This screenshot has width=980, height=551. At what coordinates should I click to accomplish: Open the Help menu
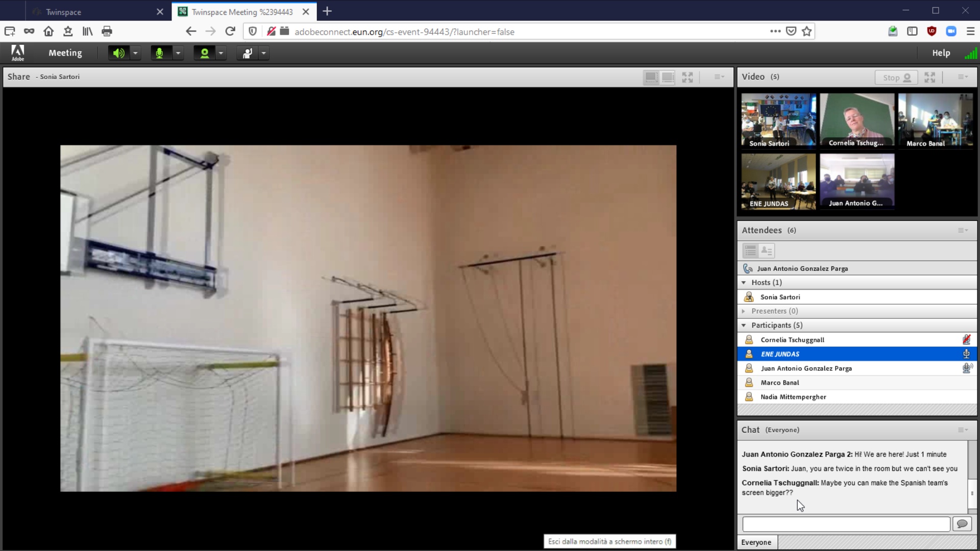(941, 53)
